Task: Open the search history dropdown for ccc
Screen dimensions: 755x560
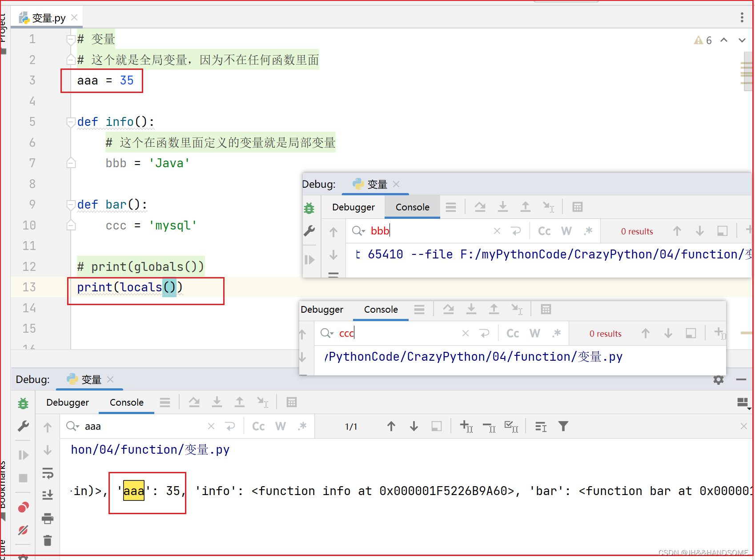Action: pos(327,333)
